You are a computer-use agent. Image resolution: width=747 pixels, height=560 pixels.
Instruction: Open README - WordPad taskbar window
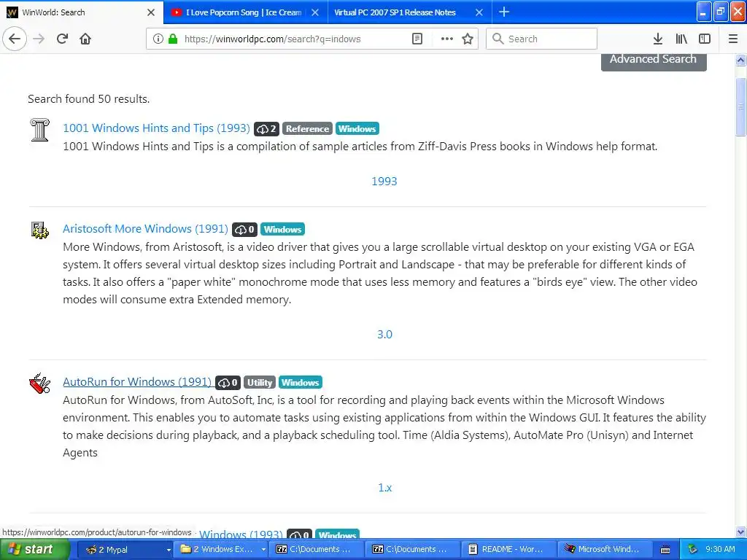pyautogui.click(x=508, y=549)
